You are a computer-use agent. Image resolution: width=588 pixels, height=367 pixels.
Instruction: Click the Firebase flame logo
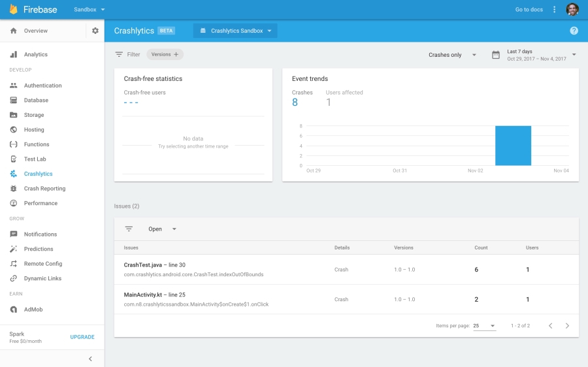(x=14, y=9)
